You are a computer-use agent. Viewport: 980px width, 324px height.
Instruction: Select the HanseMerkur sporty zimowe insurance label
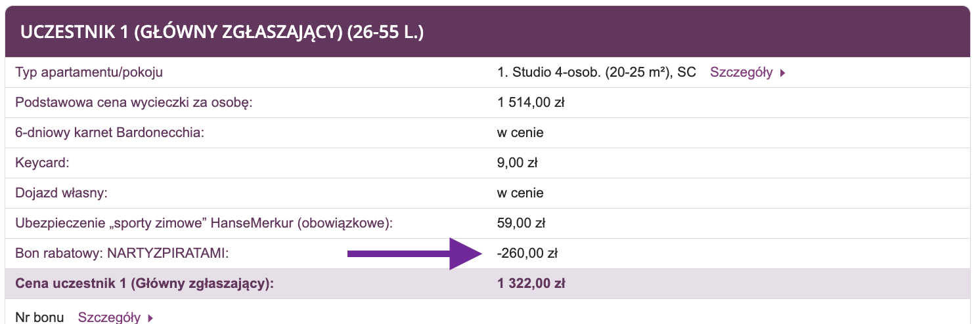pyautogui.click(x=204, y=224)
